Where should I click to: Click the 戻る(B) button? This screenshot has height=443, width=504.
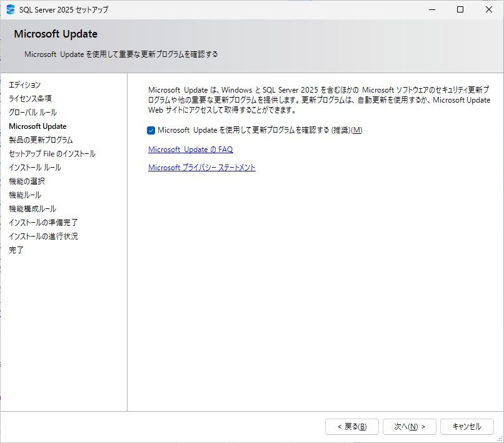[x=351, y=426]
